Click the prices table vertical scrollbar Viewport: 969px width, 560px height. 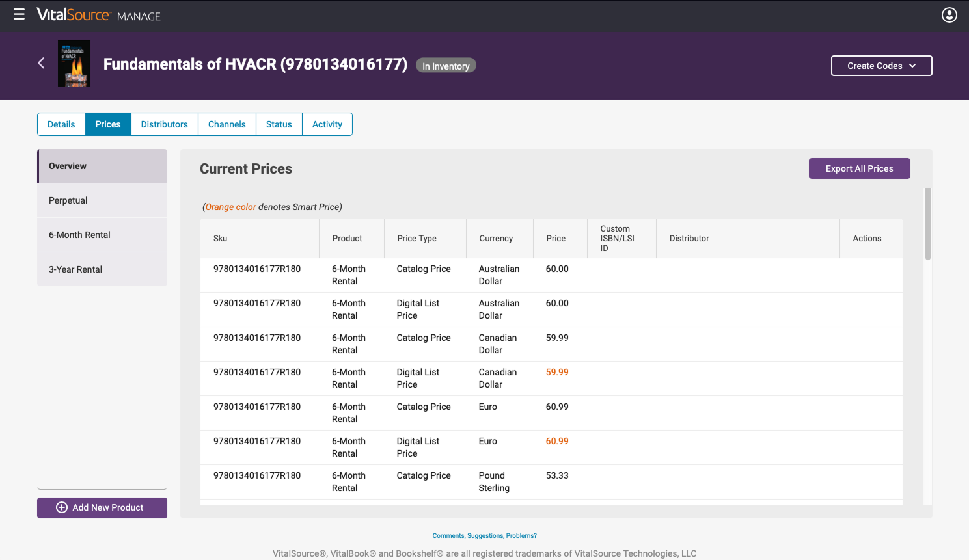928,224
